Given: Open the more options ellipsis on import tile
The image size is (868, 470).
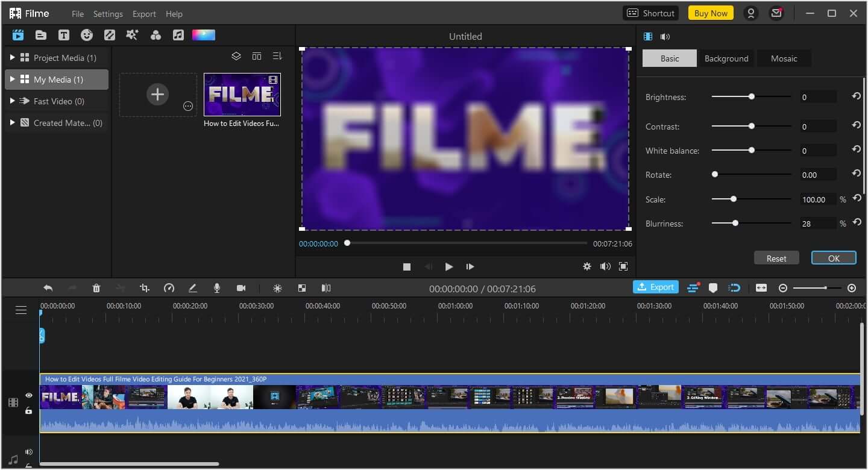Looking at the screenshot, I should [x=188, y=106].
